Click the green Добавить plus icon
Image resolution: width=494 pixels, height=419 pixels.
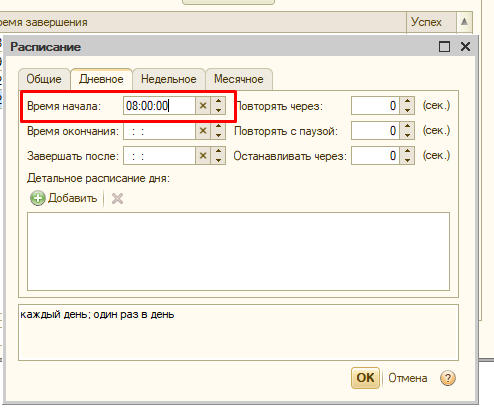38,198
